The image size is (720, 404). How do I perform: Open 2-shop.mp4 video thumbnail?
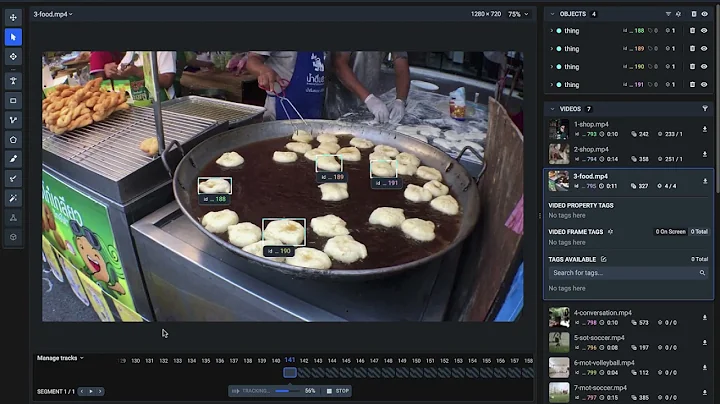[x=559, y=154]
